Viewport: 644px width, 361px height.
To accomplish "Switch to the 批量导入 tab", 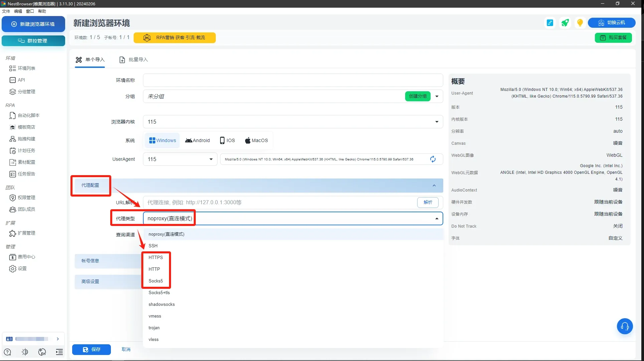I will point(134,59).
